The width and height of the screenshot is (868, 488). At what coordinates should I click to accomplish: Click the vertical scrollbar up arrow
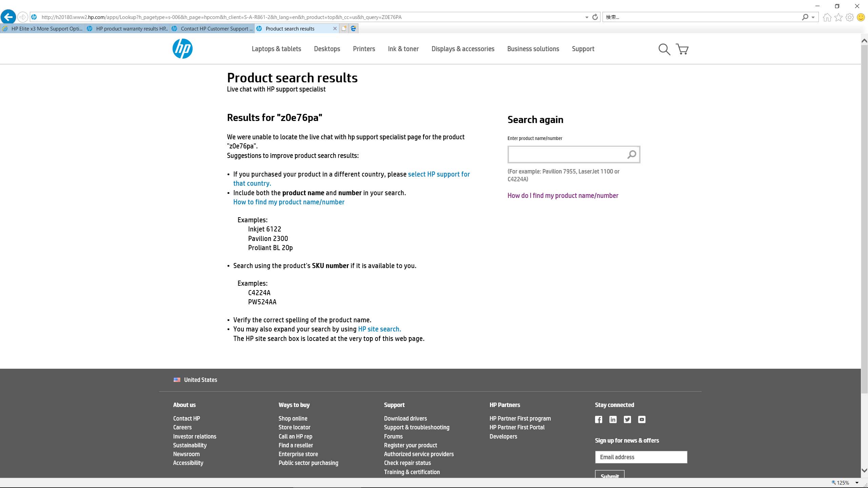coord(864,41)
